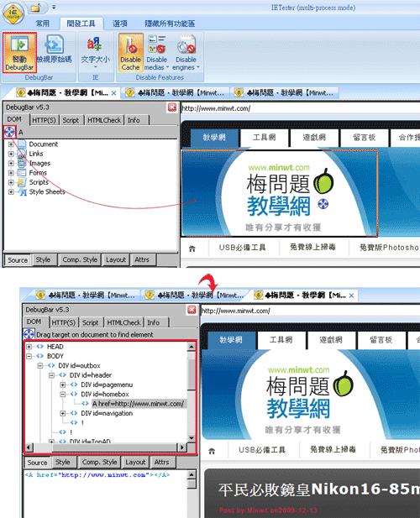Click the 啓動 DebugBar ribbon icon
This screenshot has width=420, height=518.
pyautogui.click(x=19, y=53)
